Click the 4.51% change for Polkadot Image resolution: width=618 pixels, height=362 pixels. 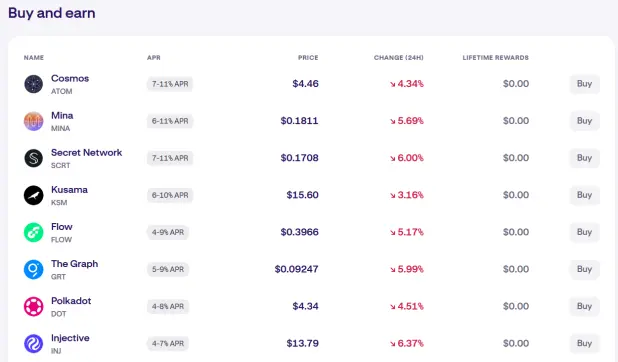407,306
